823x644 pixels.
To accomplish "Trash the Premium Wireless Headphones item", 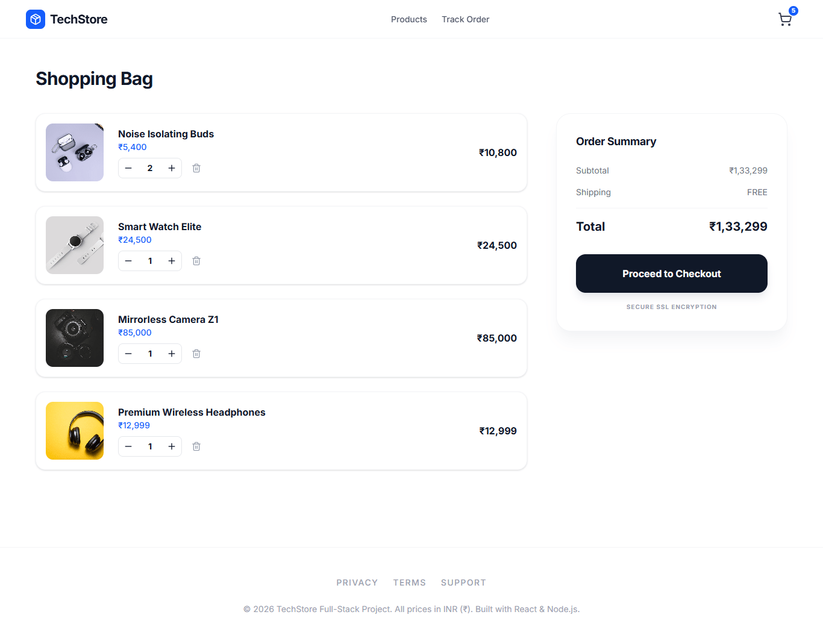I will coord(196,446).
